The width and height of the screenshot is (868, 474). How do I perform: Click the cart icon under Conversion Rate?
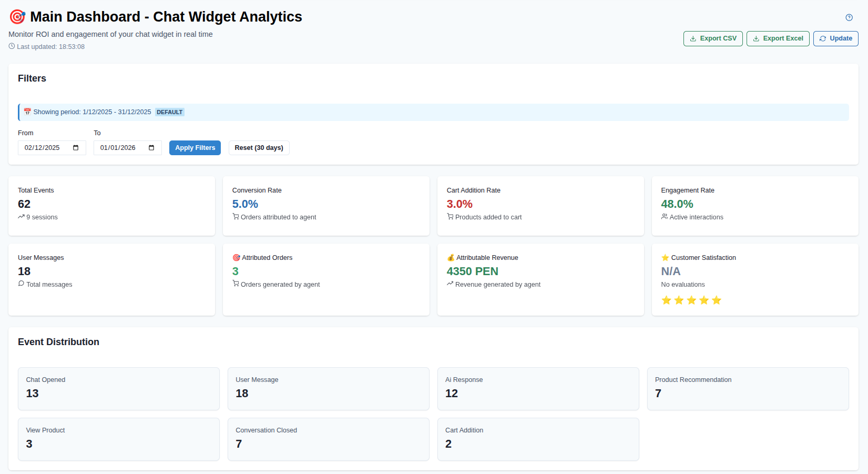coord(236,217)
